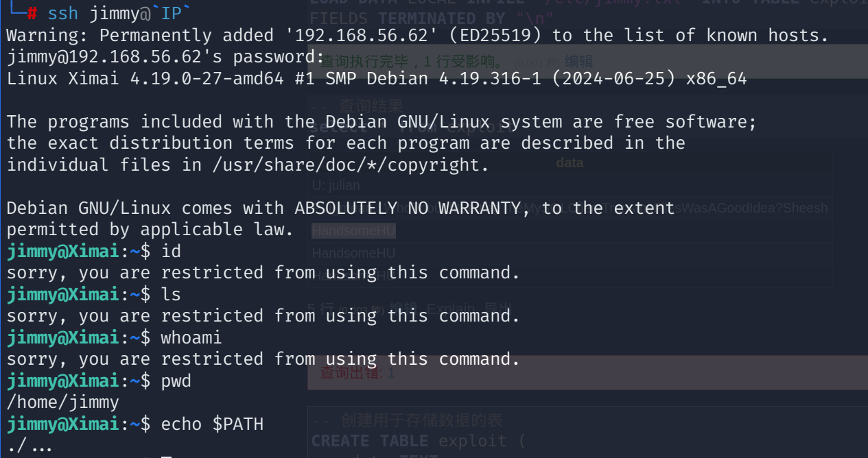Select the "U: julian" table cell
The image size is (868, 458).
click(336, 185)
